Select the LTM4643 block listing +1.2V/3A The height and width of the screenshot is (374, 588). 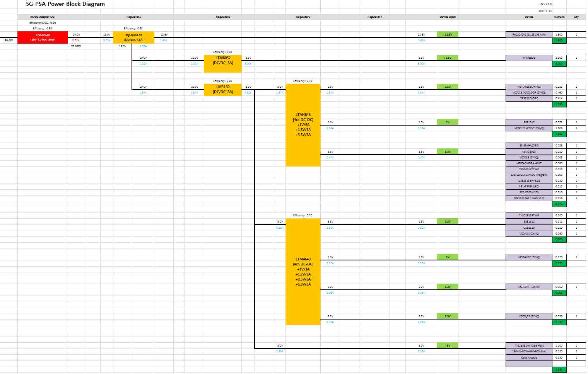pyautogui.click(x=303, y=272)
